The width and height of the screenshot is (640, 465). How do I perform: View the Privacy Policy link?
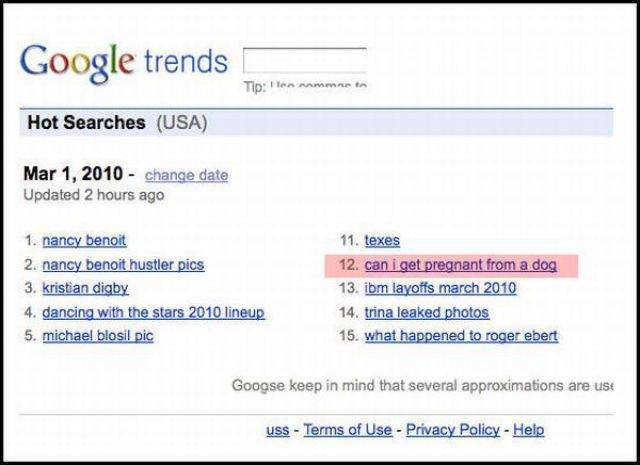[452, 429]
